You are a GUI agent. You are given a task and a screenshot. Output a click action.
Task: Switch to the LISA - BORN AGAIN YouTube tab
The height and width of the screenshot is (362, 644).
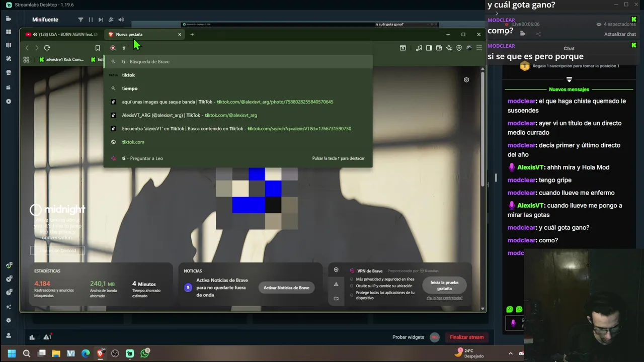coord(62,34)
